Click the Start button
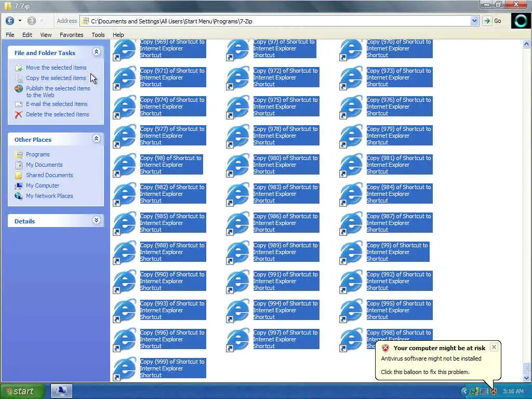The image size is (532, 399). pos(22,391)
